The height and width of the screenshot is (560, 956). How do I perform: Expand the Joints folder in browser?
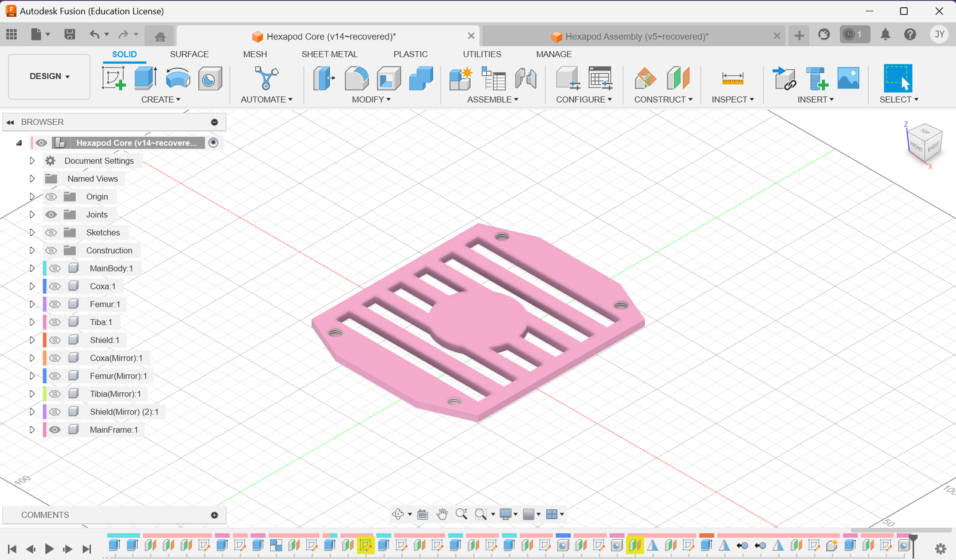coord(32,214)
